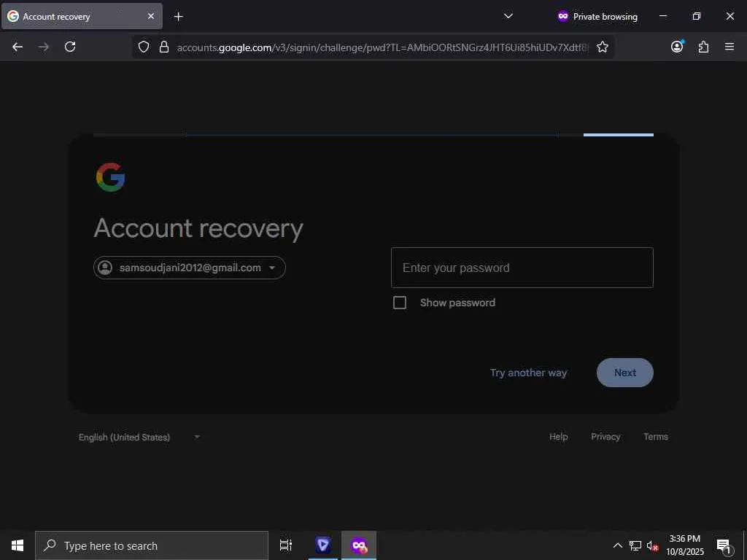The image size is (747, 560).
Task: Click Try another way
Action: click(x=528, y=373)
